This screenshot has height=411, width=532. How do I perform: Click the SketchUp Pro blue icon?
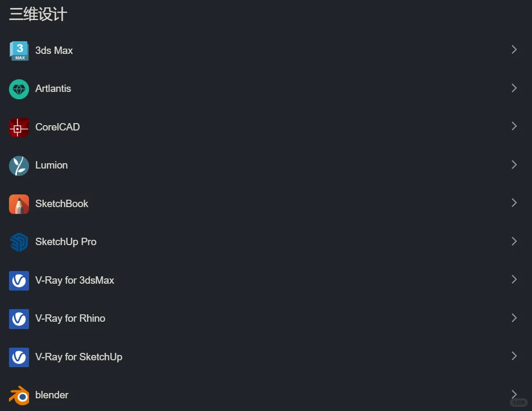[19, 242]
